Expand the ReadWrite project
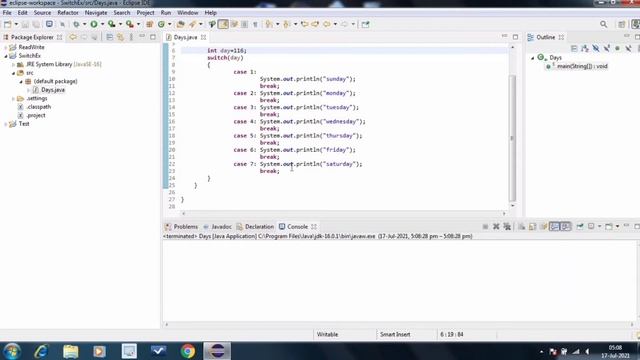 (x=5, y=47)
